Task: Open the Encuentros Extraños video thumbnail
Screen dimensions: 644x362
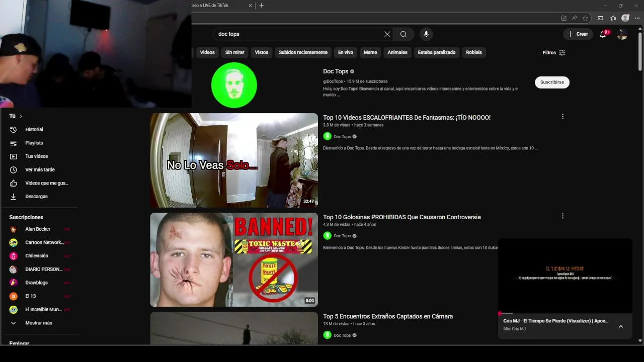Action: click(234, 328)
